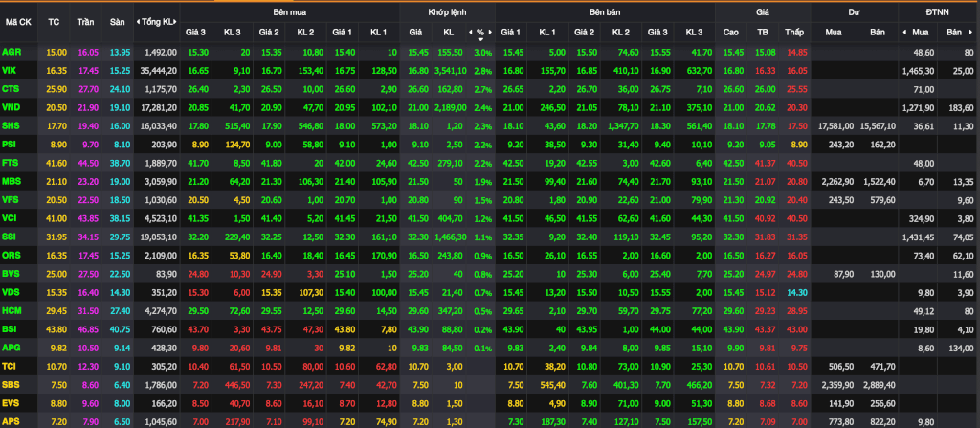Sort by Trần ceiling price header
The width and height of the screenshot is (980, 428).
pyautogui.click(x=85, y=22)
